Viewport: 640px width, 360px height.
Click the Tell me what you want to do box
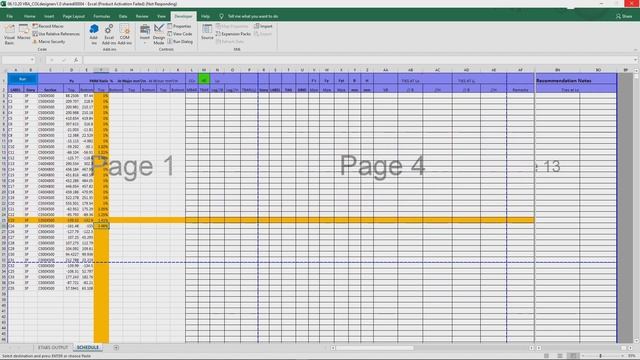tap(249, 16)
